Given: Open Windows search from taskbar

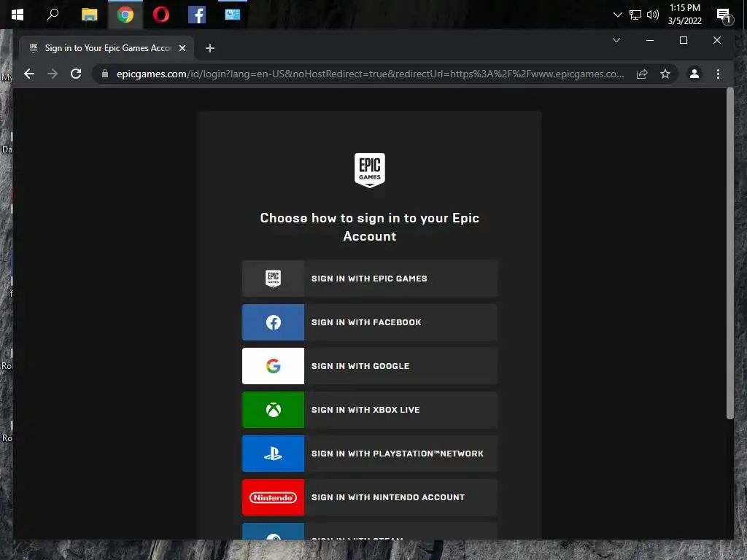Looking at the screenshot, I should point(53,15).
